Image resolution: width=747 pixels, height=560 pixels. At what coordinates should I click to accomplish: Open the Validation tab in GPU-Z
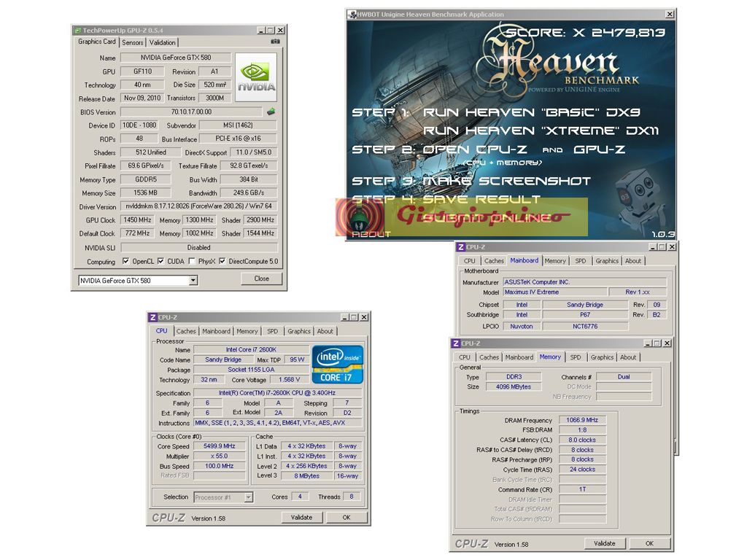coord(163,42)
